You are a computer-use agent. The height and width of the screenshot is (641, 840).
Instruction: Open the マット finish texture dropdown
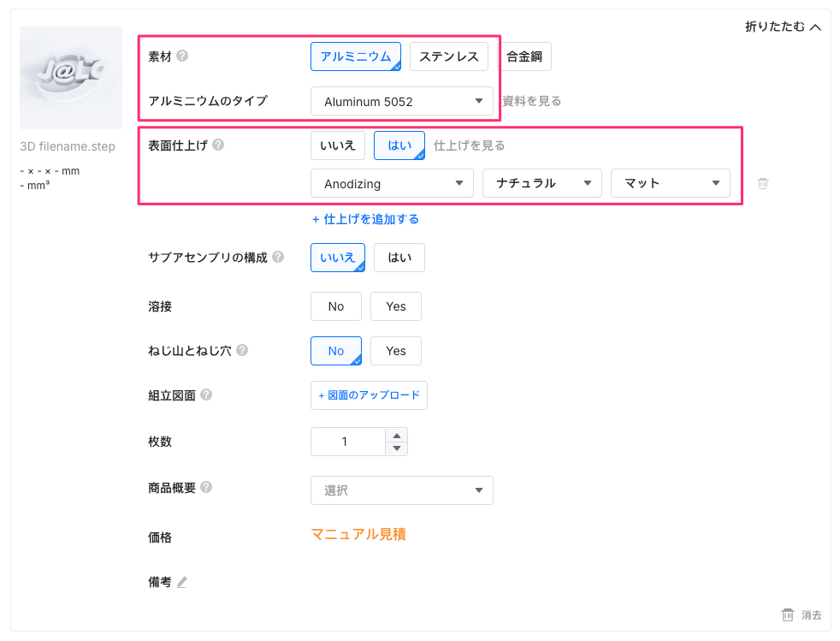[670, 183]
